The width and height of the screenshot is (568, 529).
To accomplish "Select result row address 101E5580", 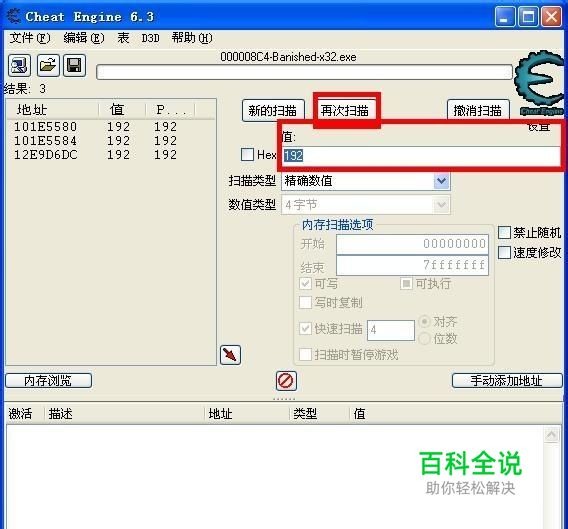I will point(111,127).
